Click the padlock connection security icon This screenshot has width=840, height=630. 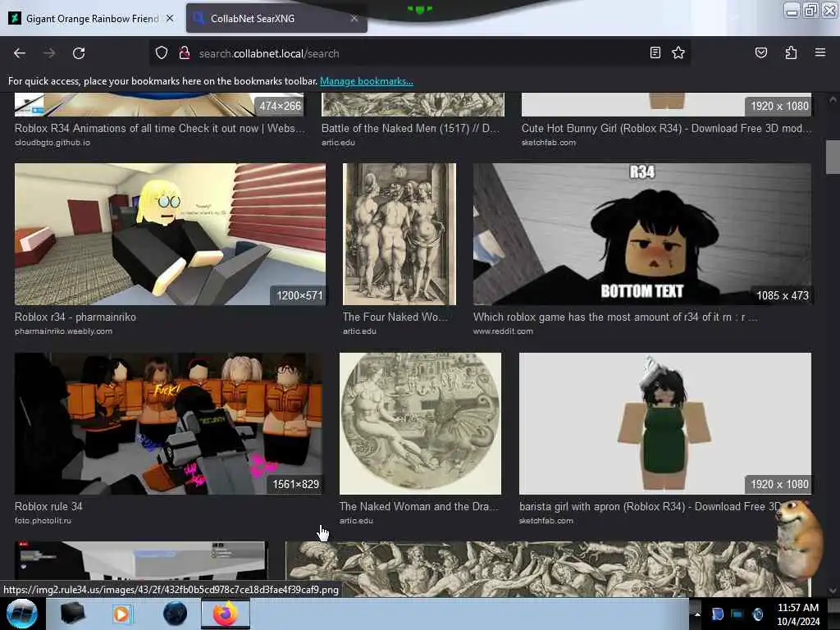tap(185, 53)
